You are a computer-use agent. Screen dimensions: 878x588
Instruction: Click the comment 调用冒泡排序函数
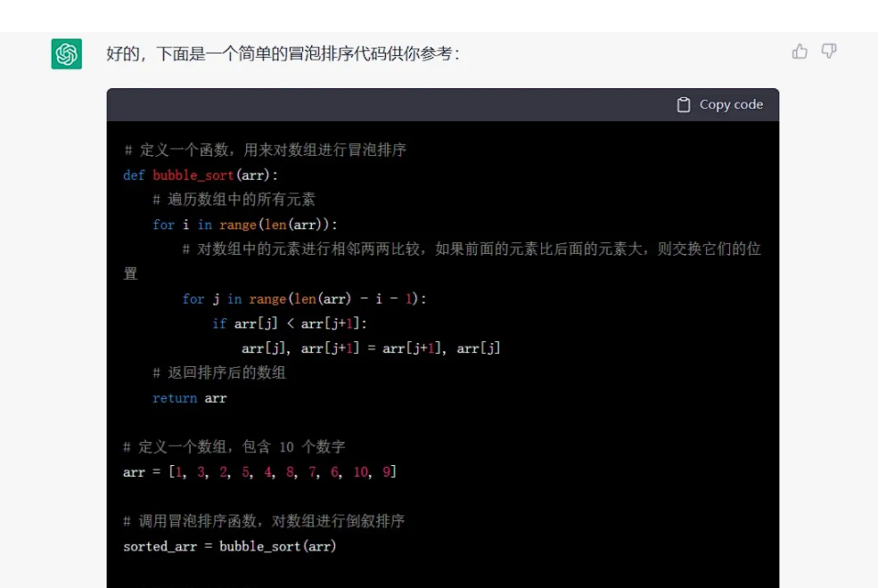pos(264,521)
